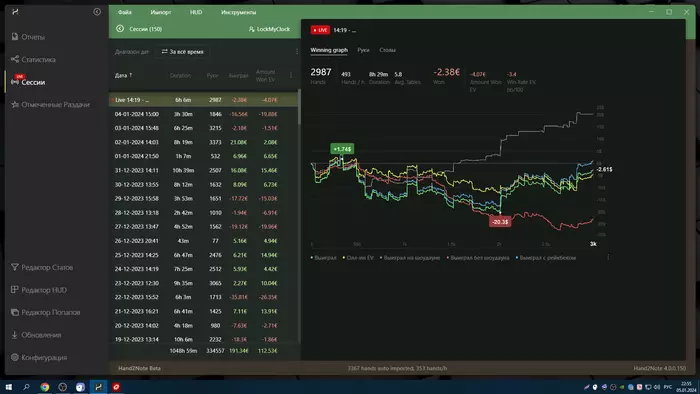Toggle Олл-ин EV legend series
Image resolution: width=700 pixels, height=394 pixels.
[358, 257]
